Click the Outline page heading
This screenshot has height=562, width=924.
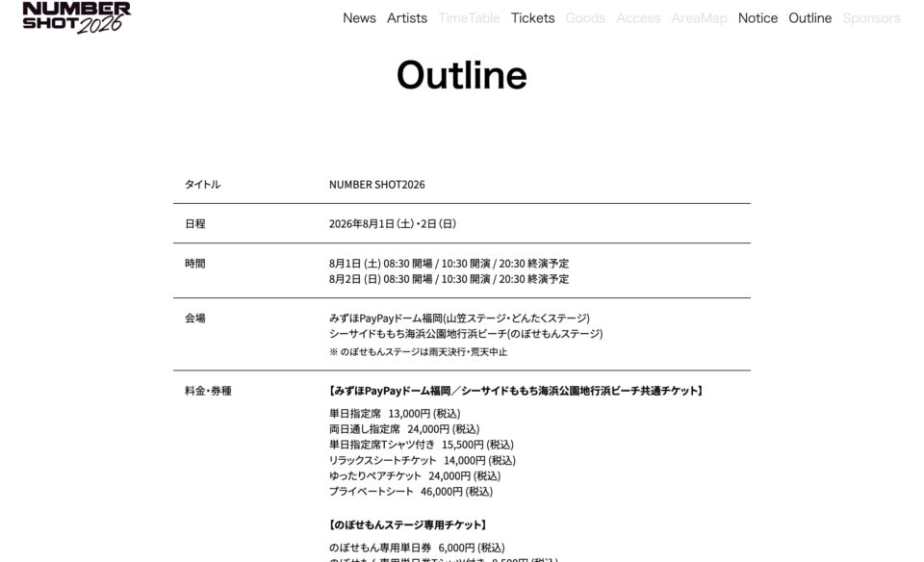pos(462,74)
